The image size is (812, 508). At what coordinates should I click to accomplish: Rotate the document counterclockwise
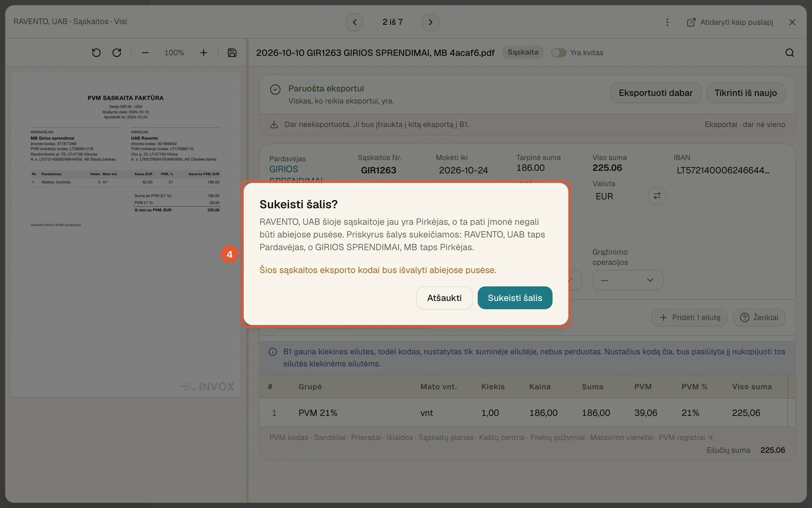click(x=96, y=53)
